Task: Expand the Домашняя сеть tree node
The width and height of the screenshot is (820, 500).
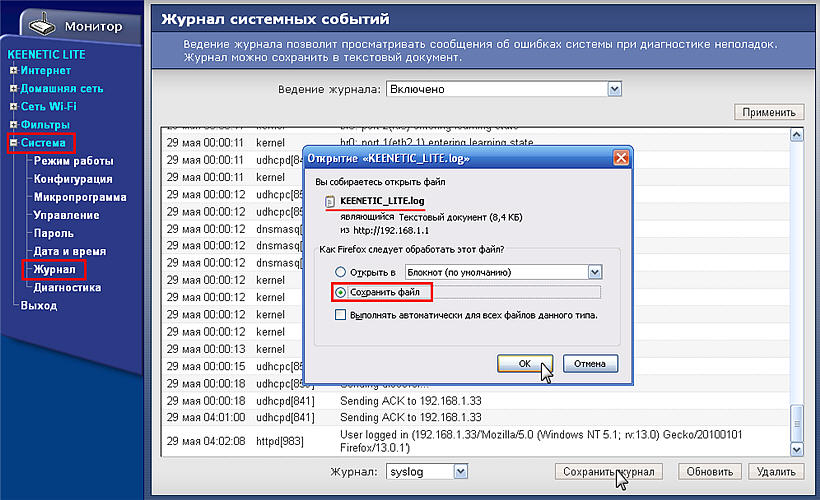Action: [x=13, y=89]
